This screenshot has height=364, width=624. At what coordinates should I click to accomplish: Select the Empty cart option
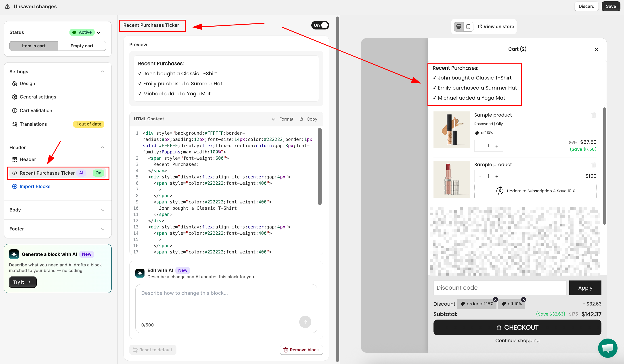[82, 46]
